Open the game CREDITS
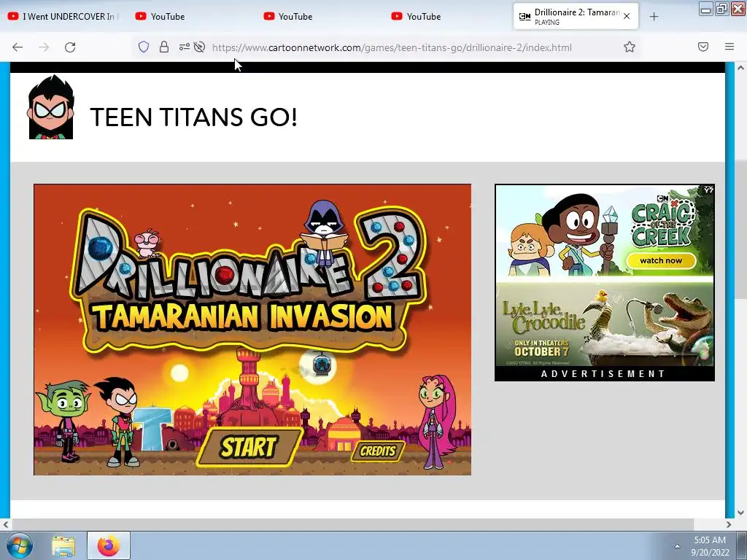Image resolution: width=747 pixels, height=560 pixels. (x=378, y=451)
